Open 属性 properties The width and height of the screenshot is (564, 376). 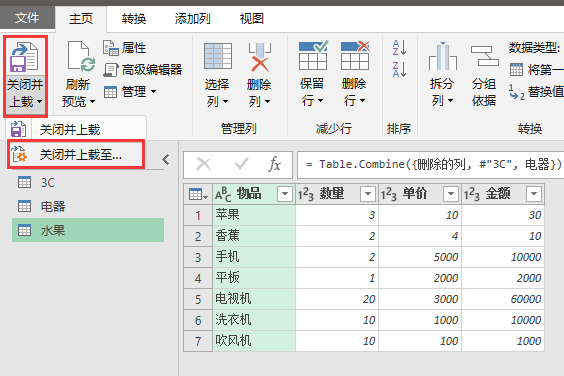tap(124, 48)
